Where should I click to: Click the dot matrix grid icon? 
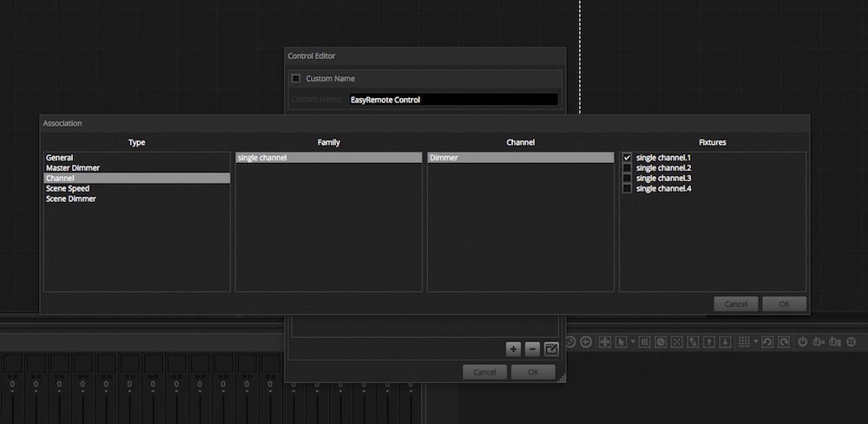(745, 342)
